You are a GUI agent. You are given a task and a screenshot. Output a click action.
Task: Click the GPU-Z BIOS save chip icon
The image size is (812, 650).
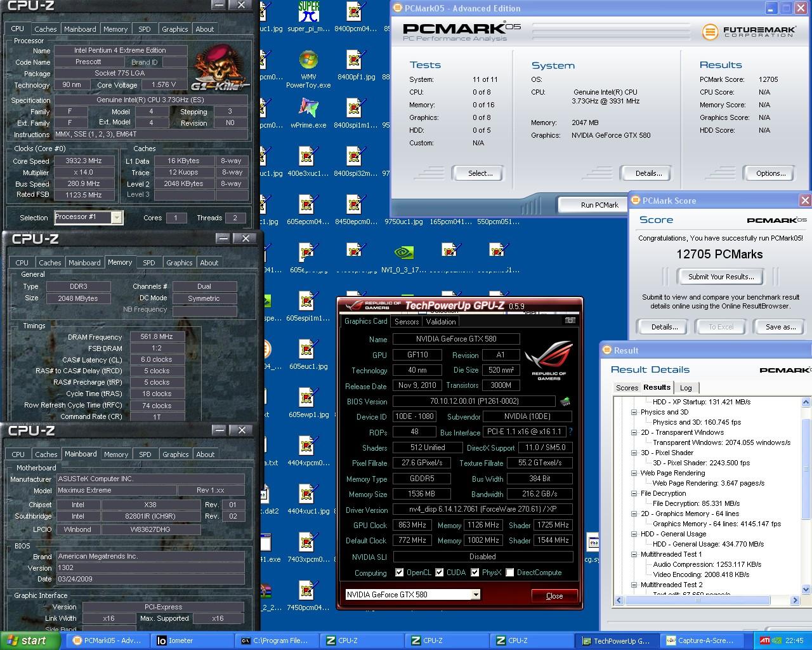[565, 401]
